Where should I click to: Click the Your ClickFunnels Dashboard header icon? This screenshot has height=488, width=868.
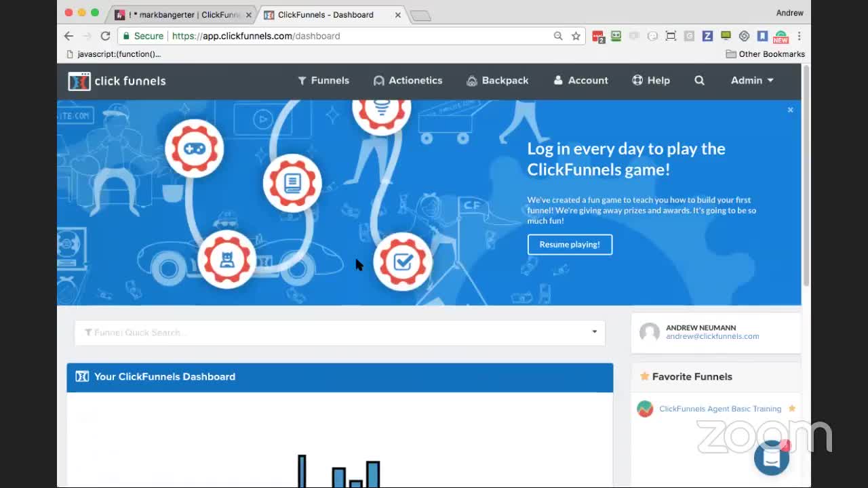tap(82, 377)
